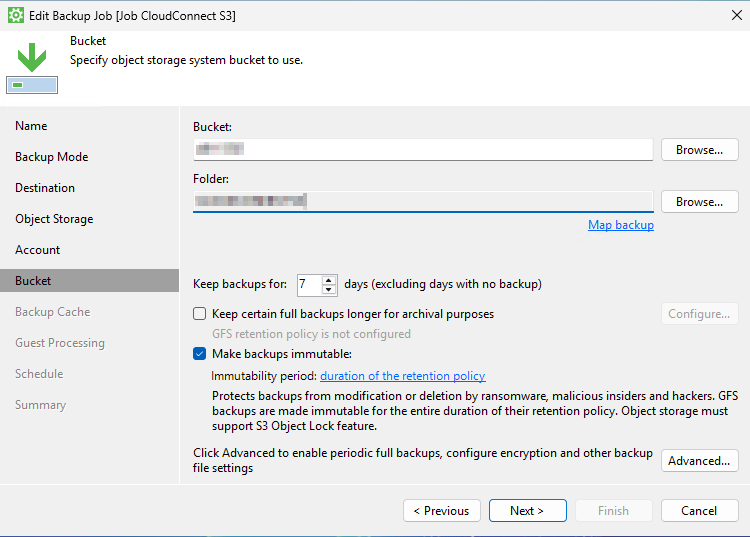The width and height of the screenshot is (750, 537).
Task: Uncheck Make backups immutable
Action: click(199, 354)
